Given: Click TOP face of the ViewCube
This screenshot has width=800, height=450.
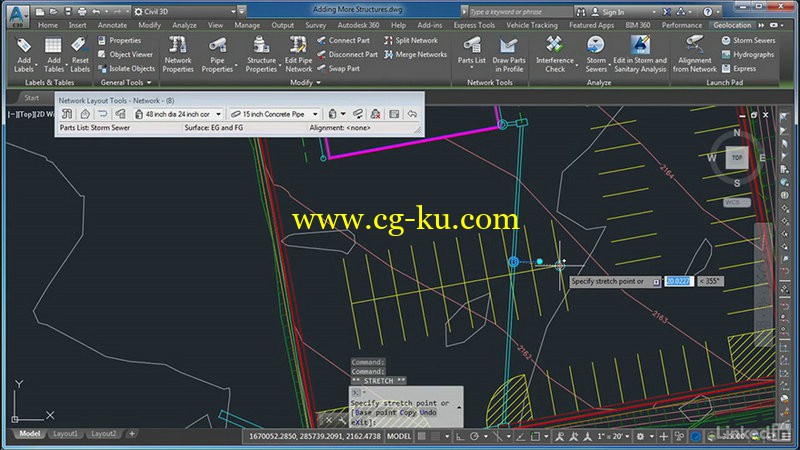Looking at the screenshot, I should coord(737,158).
